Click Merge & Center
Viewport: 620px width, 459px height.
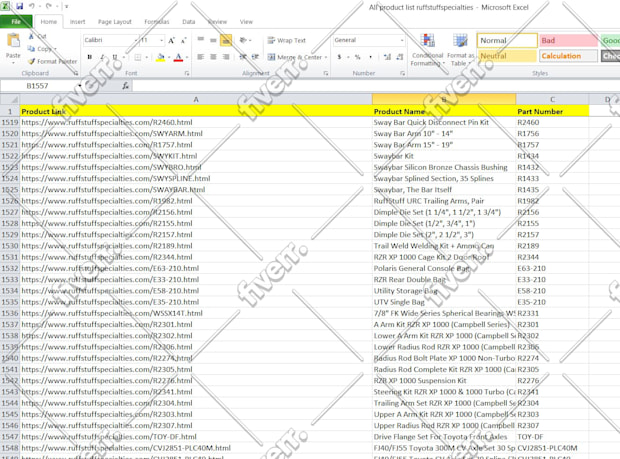[x=295, y=57]
